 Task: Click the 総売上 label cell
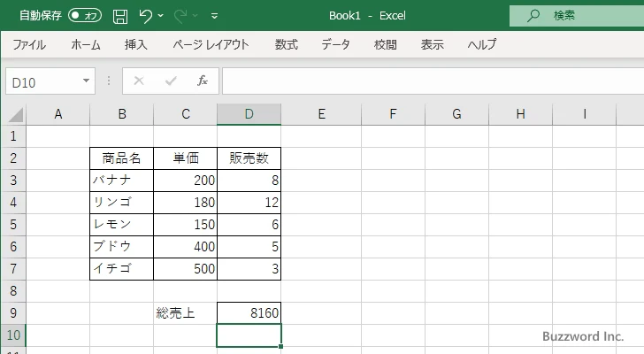pos(185,313)
